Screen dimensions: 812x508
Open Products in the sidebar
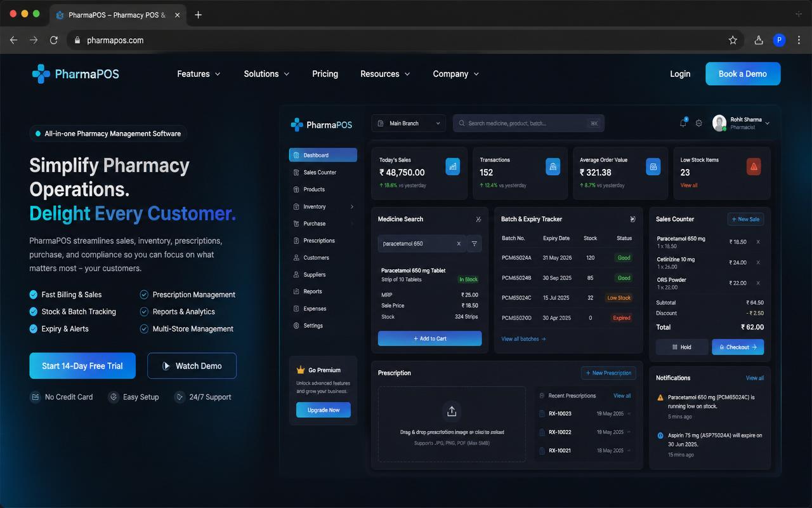point(323,189)
